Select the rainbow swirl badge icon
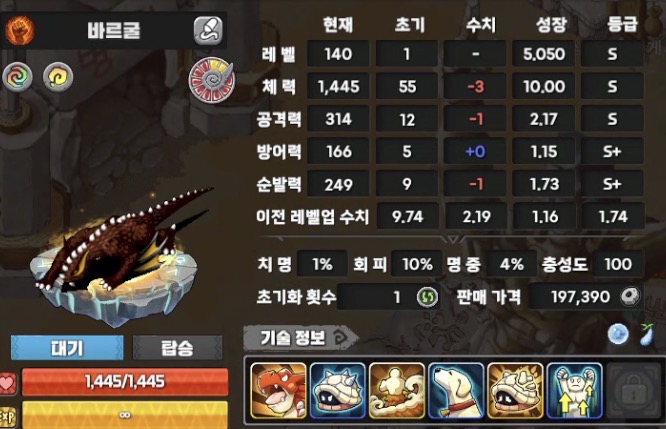Viewport: 666px width, 429px height. coord(17,77)
